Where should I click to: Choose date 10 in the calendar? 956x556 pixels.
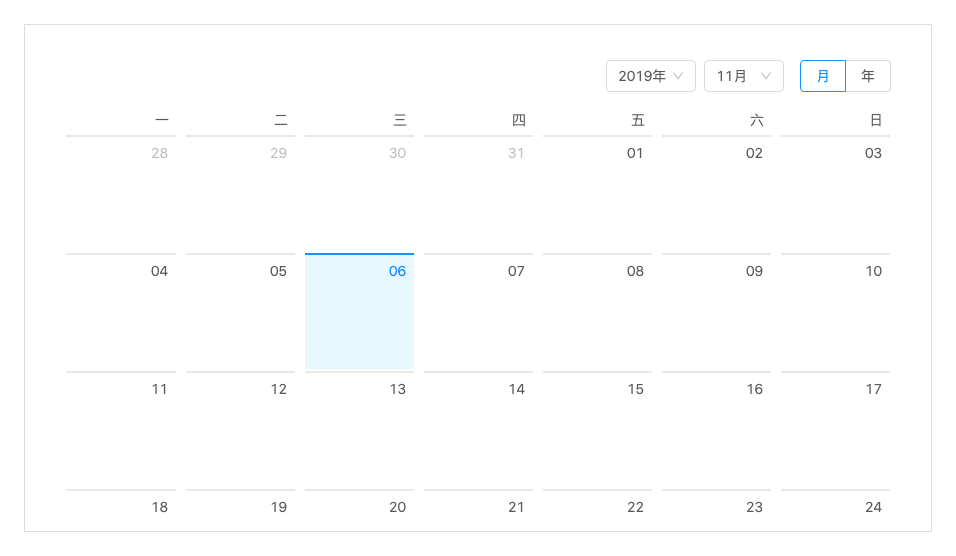(835, 311)
